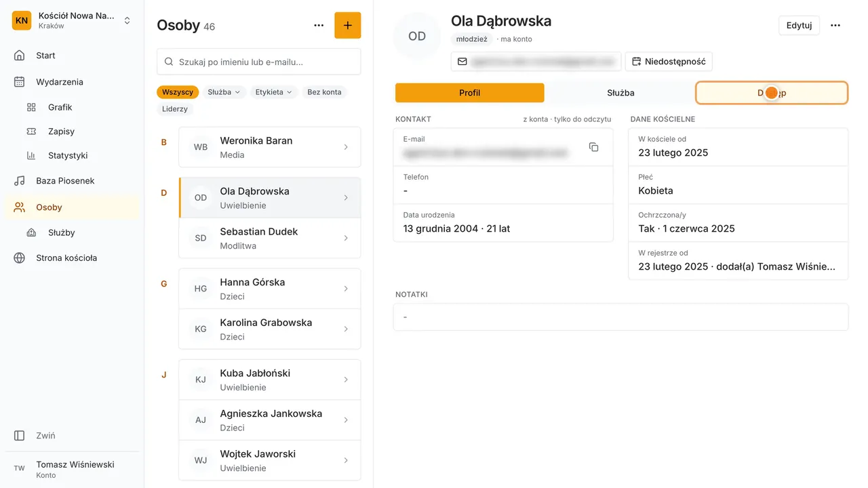Toggle the Liderzy filter chip
The height and width of the screenshot is (488, 868).
175,109
